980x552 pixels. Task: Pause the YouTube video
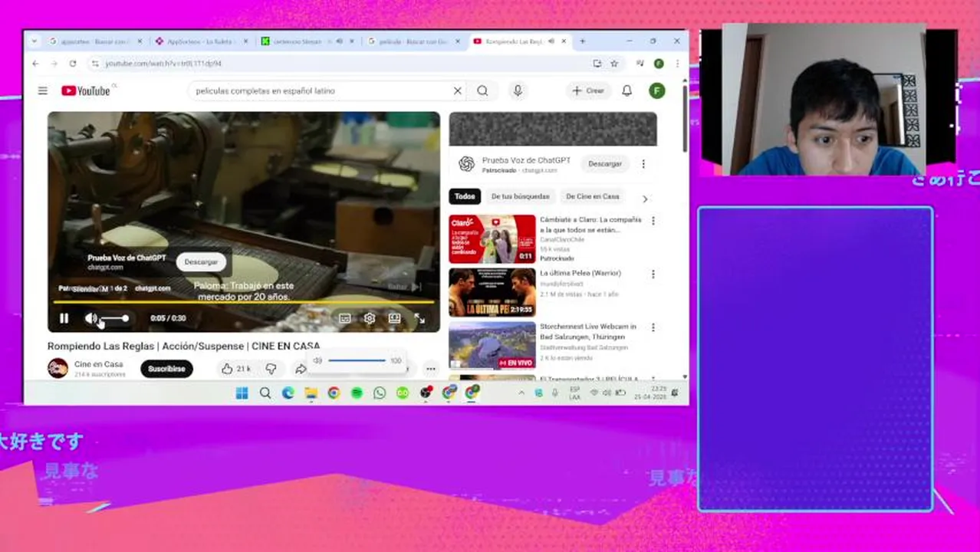[x=64, y=318]
